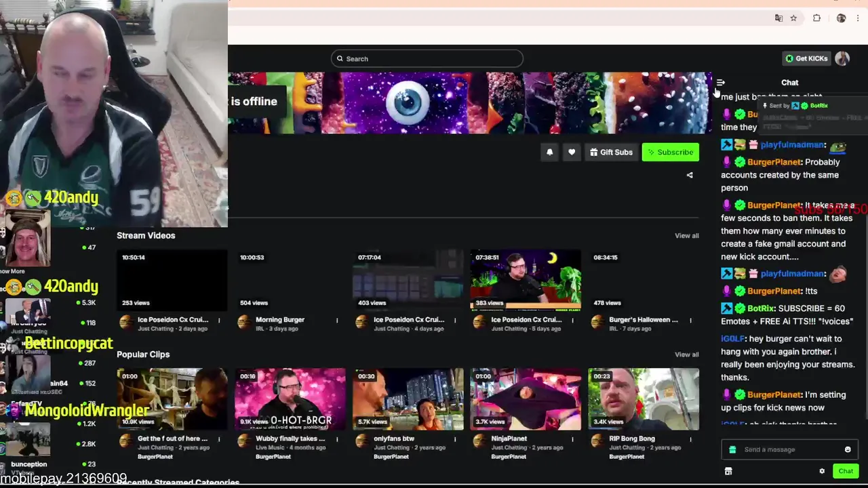Click channel avatar beside Morning Burger
868x488 pixels.
click(244, 323)
